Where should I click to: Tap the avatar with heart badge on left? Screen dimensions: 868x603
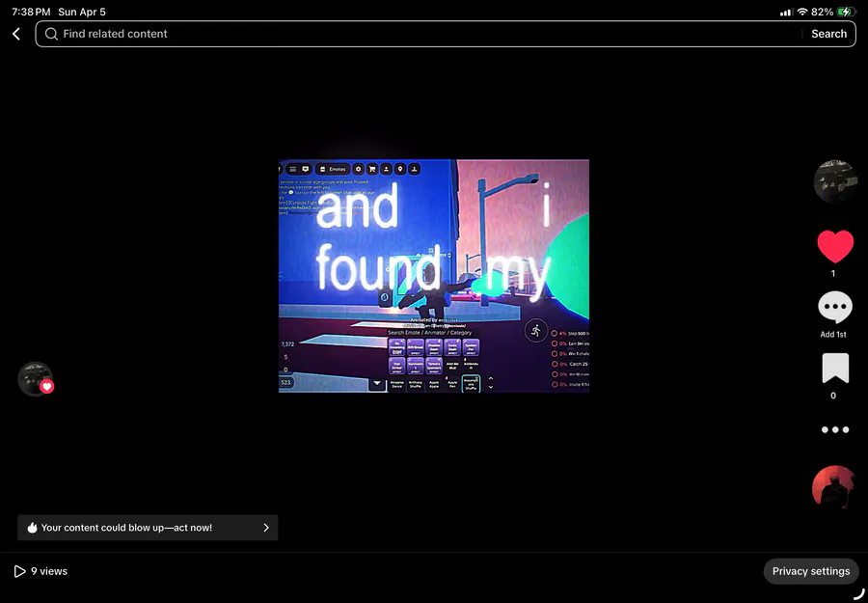[x=36, y=379]
